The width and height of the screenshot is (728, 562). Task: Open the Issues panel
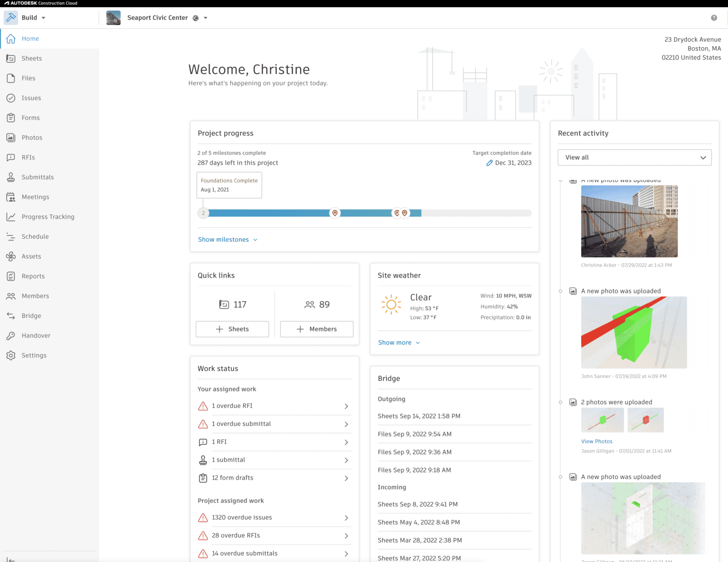tap(30, 98)
